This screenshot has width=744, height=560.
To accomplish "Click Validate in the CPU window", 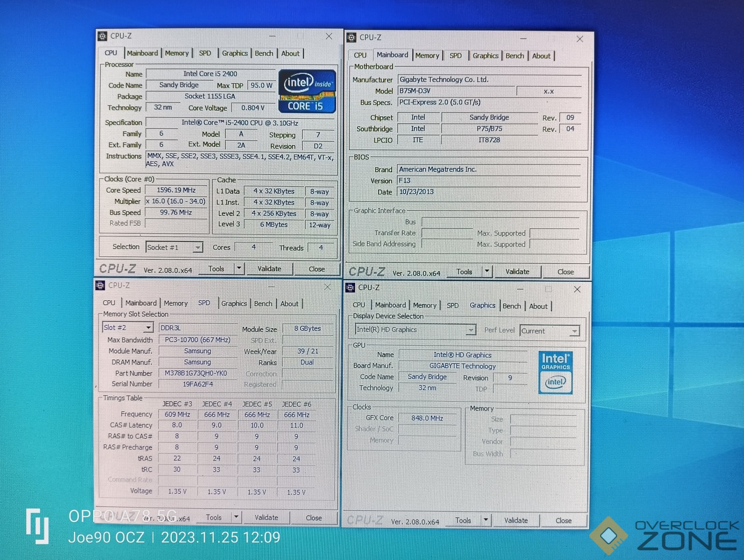I will click(269, 269).
